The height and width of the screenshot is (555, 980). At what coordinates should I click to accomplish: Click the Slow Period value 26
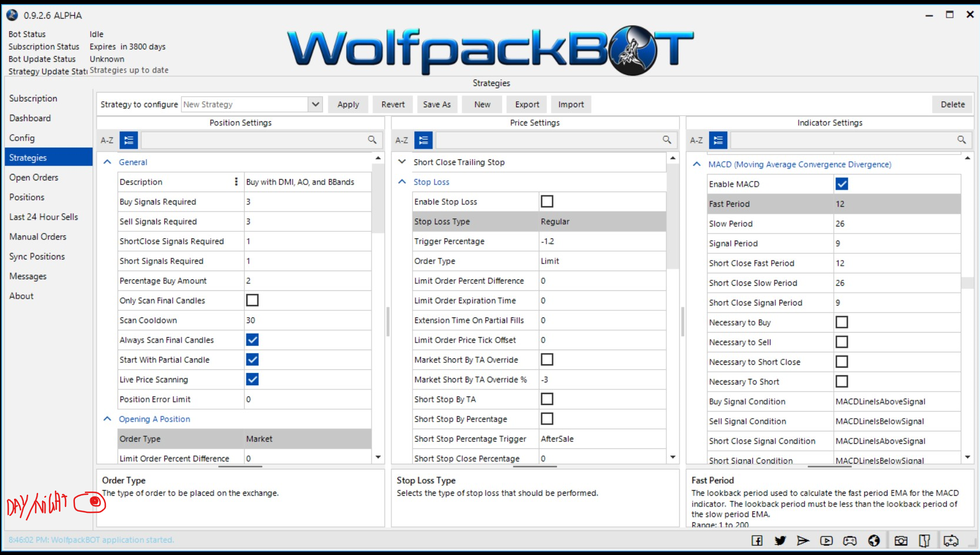click(897, 224)
